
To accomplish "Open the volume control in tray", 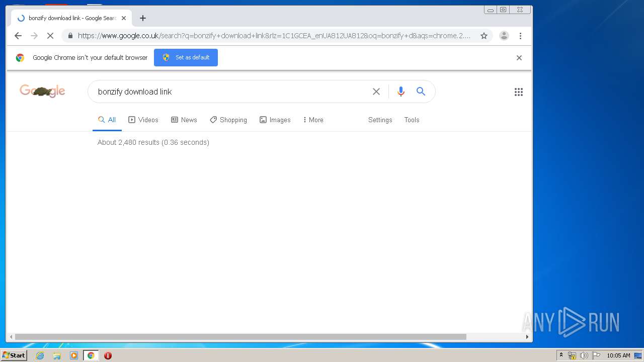I will point(584,355).
